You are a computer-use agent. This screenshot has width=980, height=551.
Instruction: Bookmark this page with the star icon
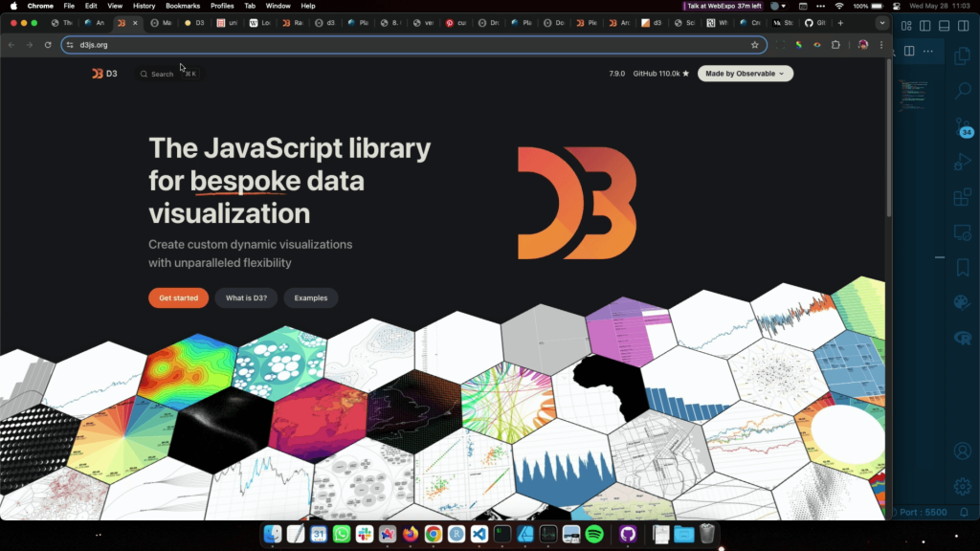(x=754, y=45)
